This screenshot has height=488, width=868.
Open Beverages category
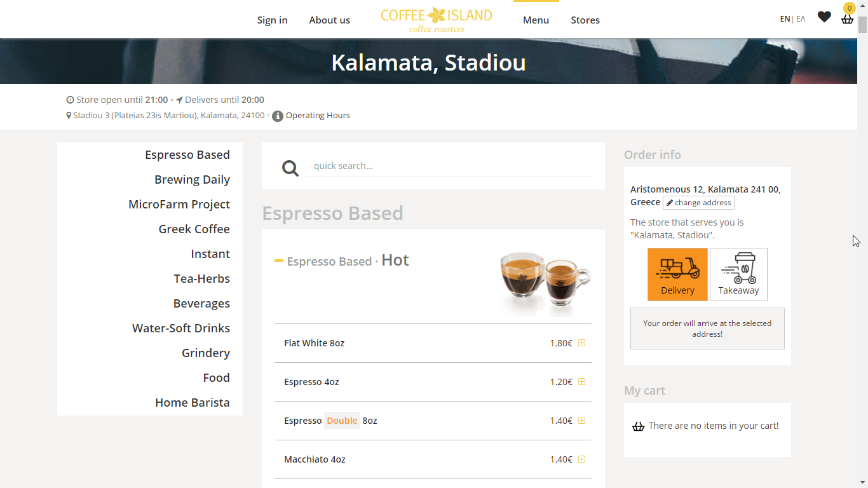click(x=201, y=304)
